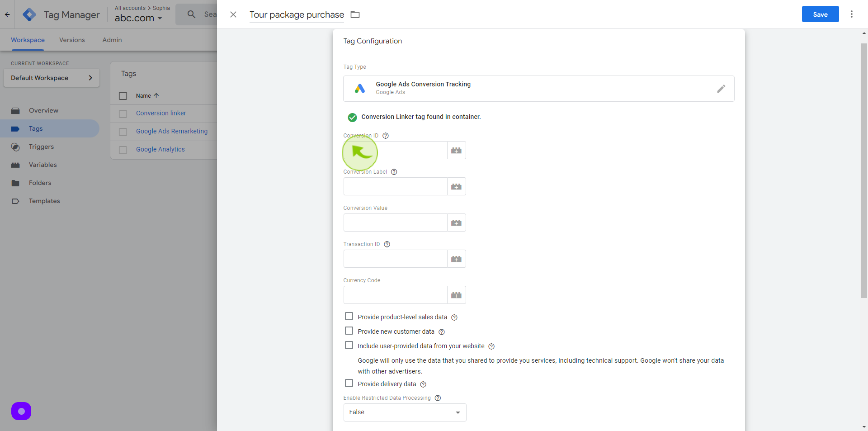Open variable picker for Conversion Label
This screenshot has height=431, width=868.
pyautogui.click(x=457, y=186)
